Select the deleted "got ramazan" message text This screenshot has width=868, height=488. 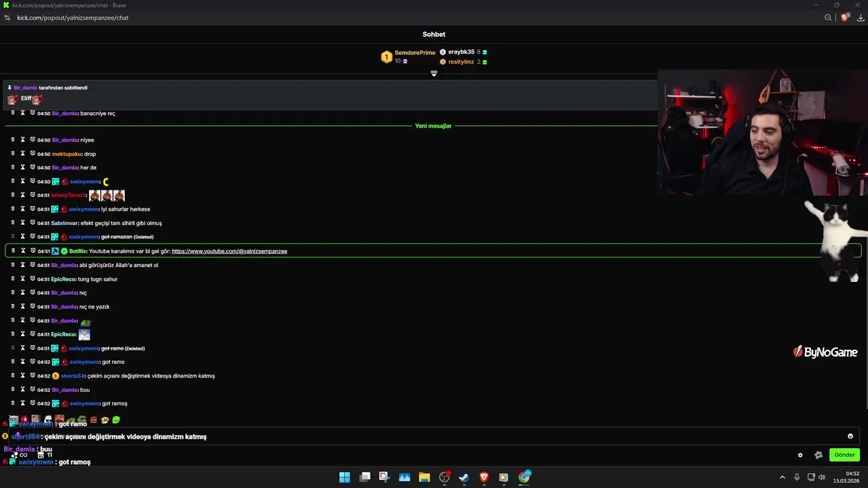tap(117, 237)
